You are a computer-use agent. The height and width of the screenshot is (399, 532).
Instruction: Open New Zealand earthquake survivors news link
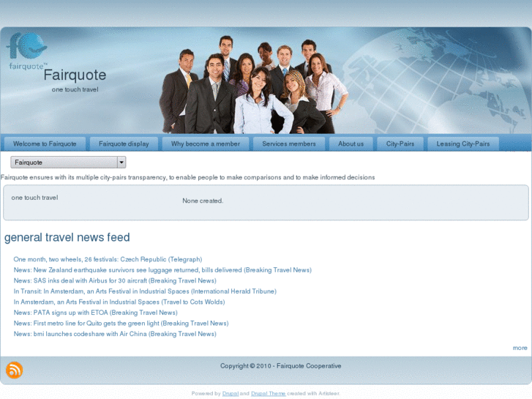tap(162, 270)
